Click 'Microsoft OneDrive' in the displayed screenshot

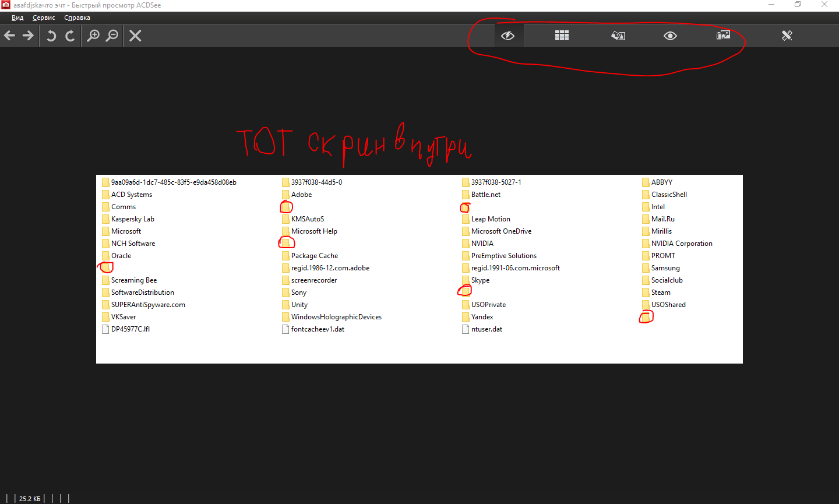[501, 231]
